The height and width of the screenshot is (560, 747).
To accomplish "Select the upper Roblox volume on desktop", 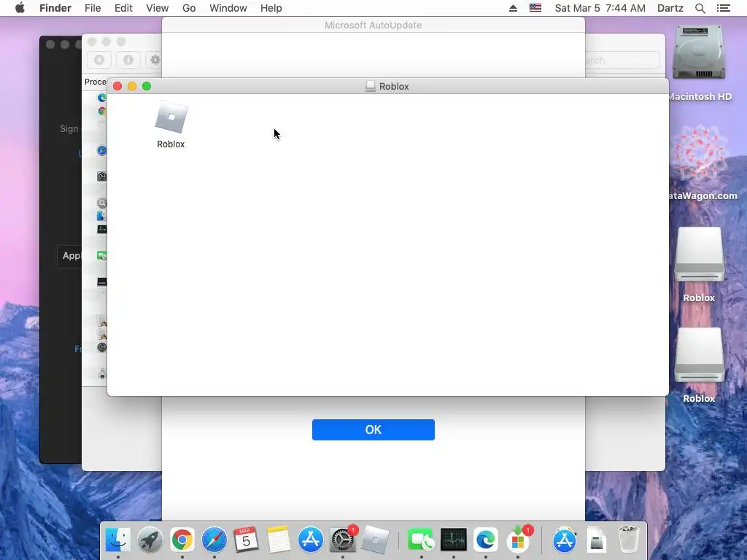I will [x=699, y=254].
